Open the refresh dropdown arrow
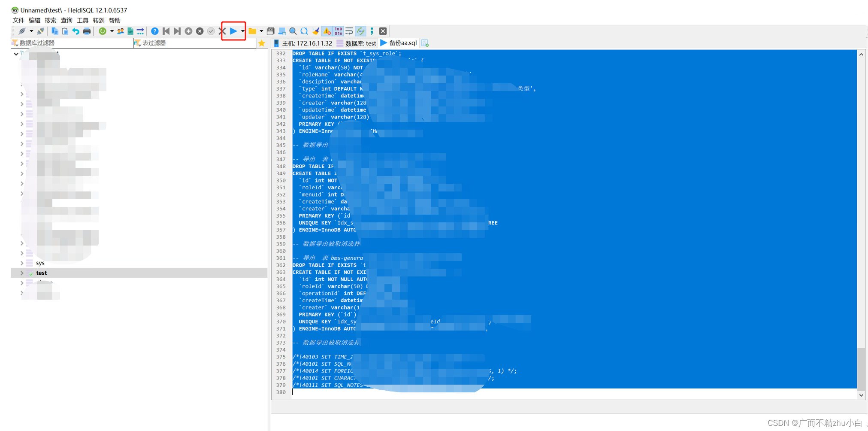 (x=112, y=31)
